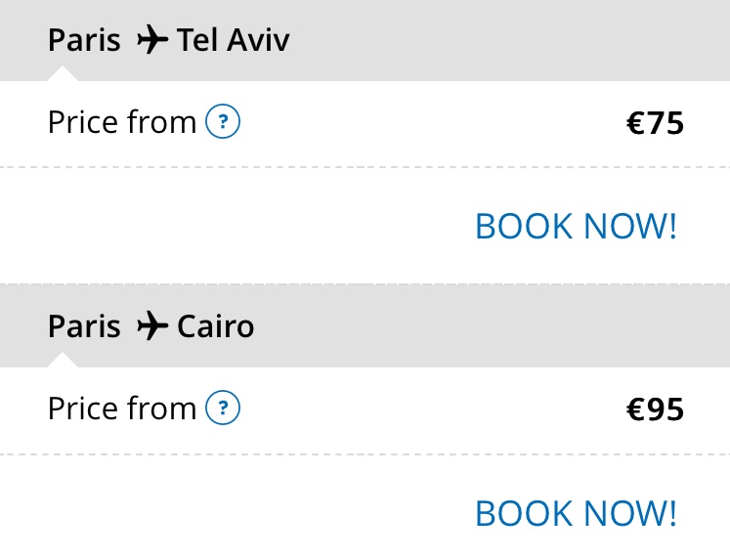The image size is (730, 560).
Task: Book the Paris to Tel Aviv flight
Action: [575, 226]
